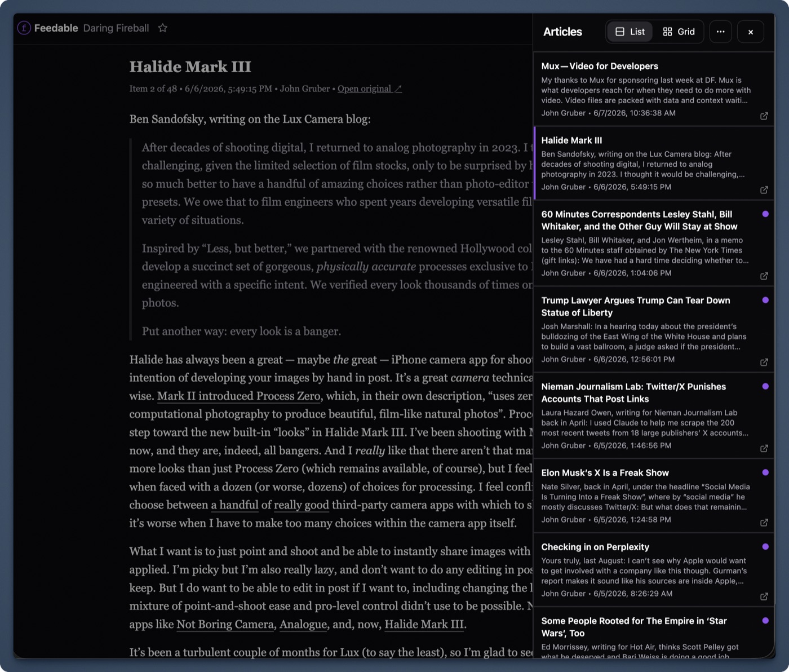Open Nieman Journalism Lab external link icon
The width and height of the screenshot is (789, 672).
764,449
